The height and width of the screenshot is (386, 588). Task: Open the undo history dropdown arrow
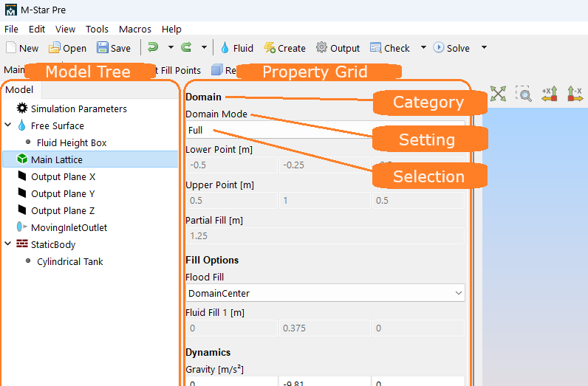coord(171,47)
